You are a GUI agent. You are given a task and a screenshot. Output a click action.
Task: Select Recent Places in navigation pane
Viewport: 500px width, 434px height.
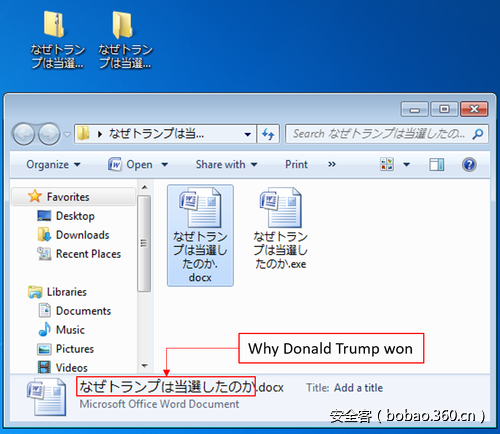click(x=88, y=254)
